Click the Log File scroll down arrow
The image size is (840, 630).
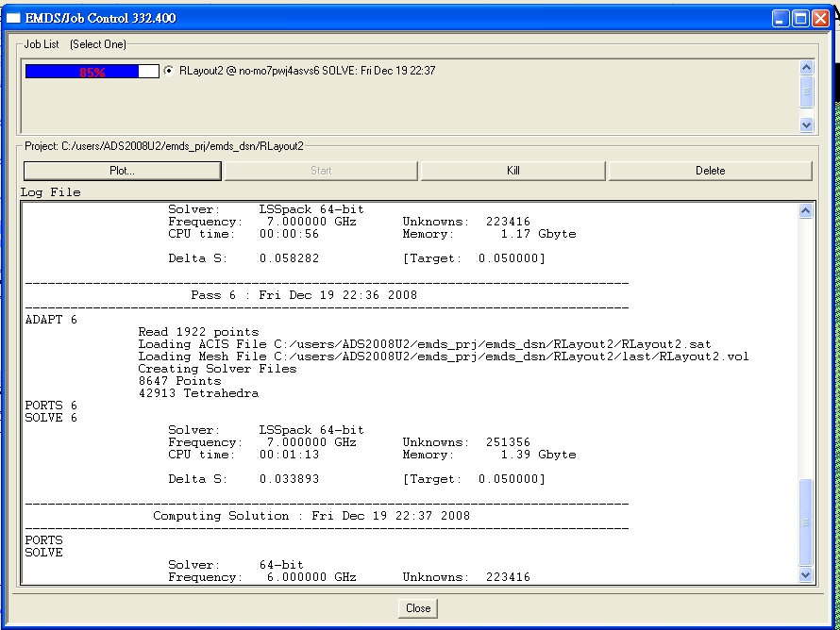[x=805, y=575]
